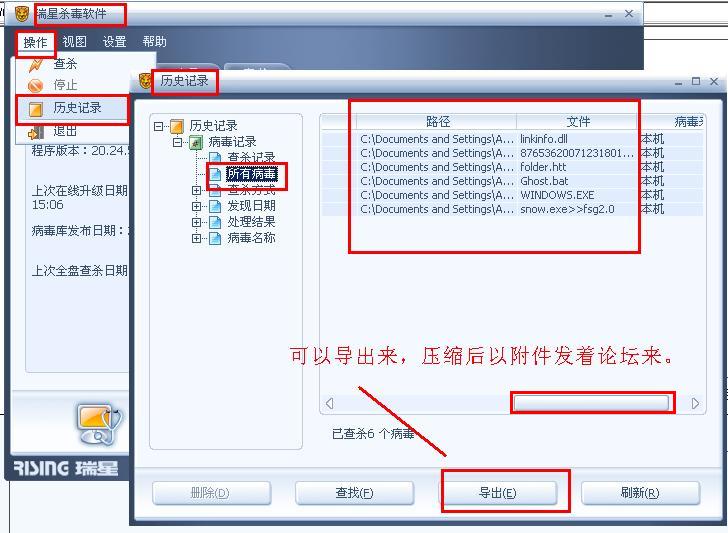Viewport: 728px width, 533px height.
Task: Click the 发现日期 document icon
Action: point(215,206)
